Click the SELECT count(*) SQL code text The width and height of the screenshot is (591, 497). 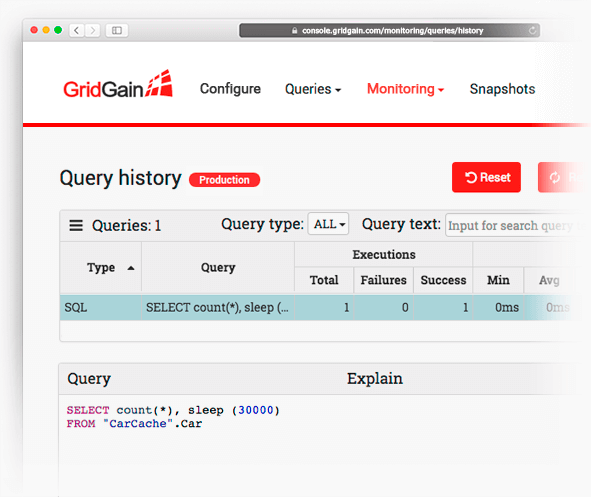[173, 410]
